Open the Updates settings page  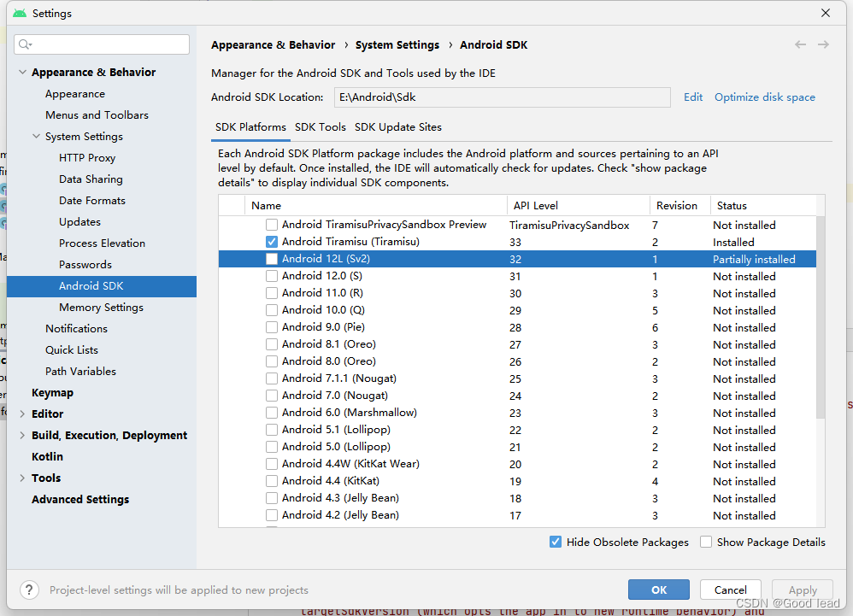click(x=80, y=222)
